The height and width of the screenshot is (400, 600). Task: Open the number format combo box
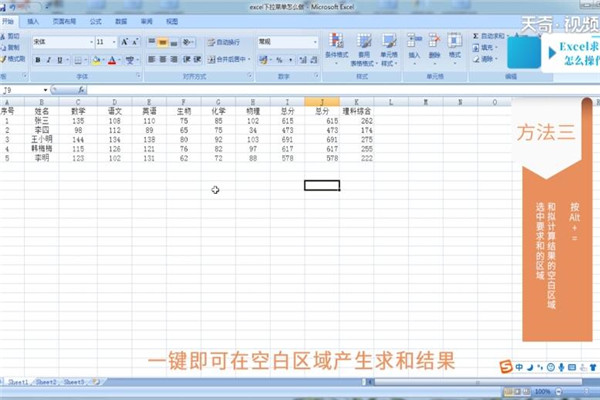287,42
